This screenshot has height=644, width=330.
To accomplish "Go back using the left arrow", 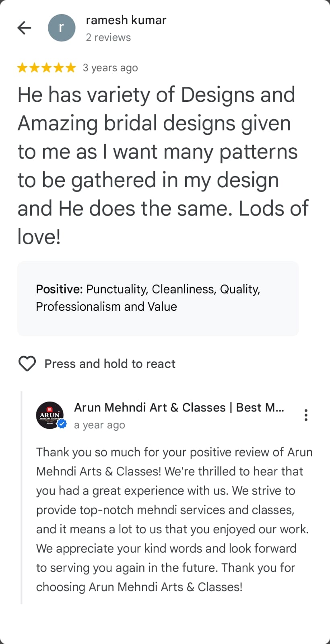I will [25, 28].
